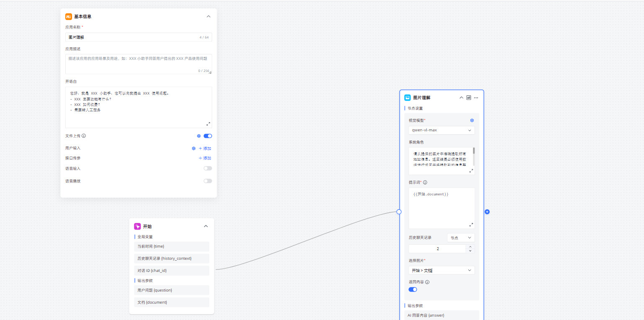Disable the 文件上传 toggle
Image resolution: width=644 pixels, height=320 pixels.
[x=208, y=136]
